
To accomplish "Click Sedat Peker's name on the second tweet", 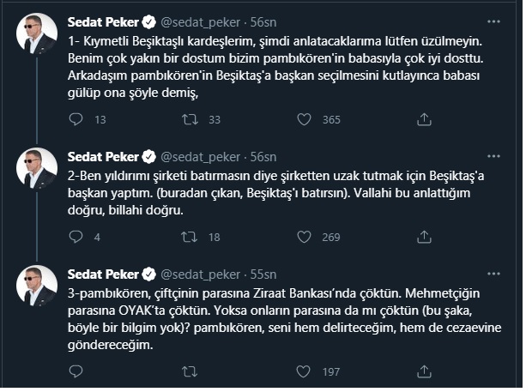I will tap(103, 156).
